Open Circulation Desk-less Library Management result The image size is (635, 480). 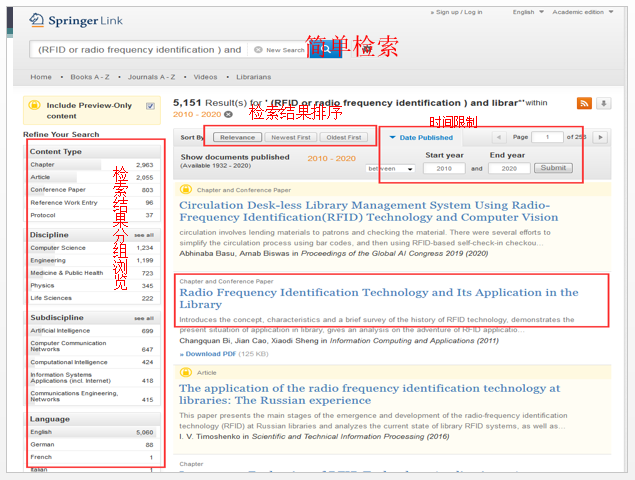tap(369, 211)
